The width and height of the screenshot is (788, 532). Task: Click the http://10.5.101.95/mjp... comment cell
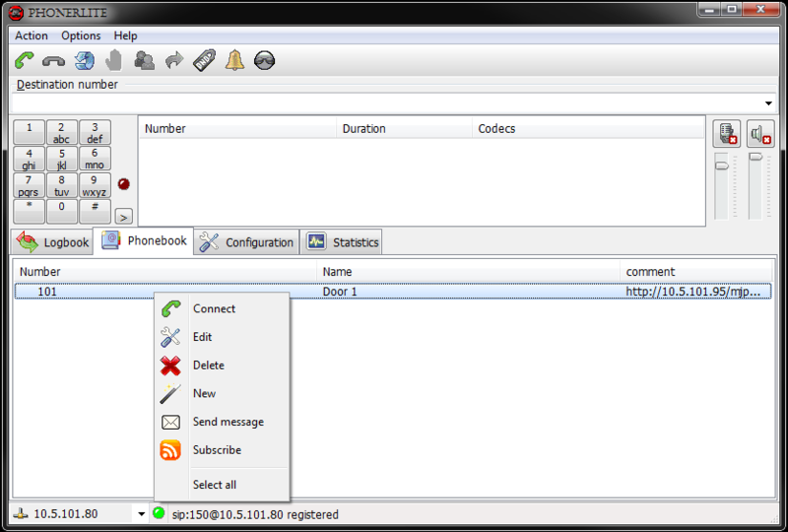coord(692,292)
